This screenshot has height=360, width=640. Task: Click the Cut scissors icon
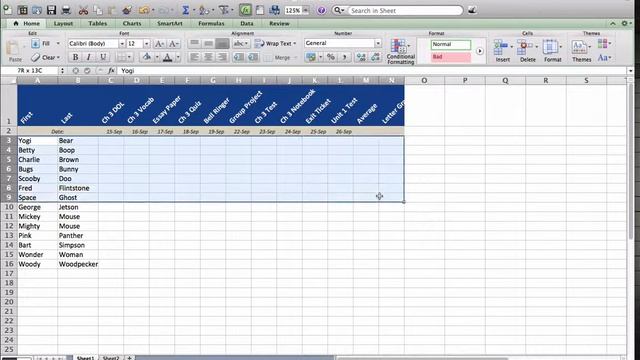click(x=83, y=10)
